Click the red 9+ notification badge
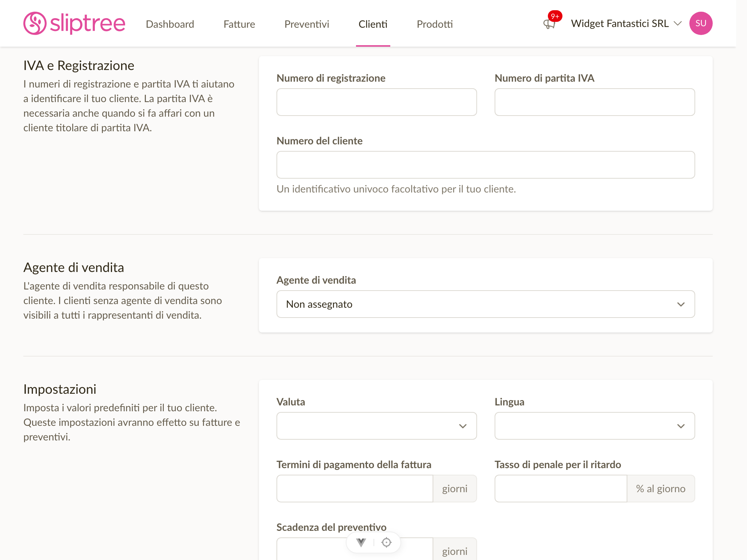 555,16
